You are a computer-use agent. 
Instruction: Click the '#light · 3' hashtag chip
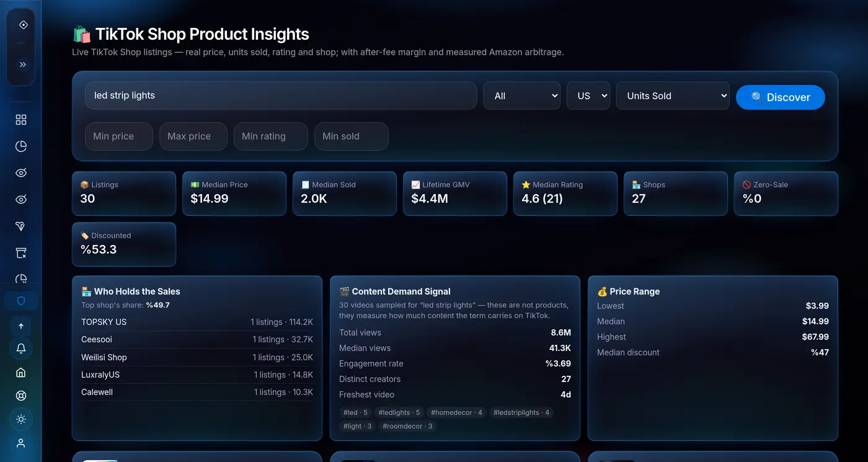tap(358, 426)
